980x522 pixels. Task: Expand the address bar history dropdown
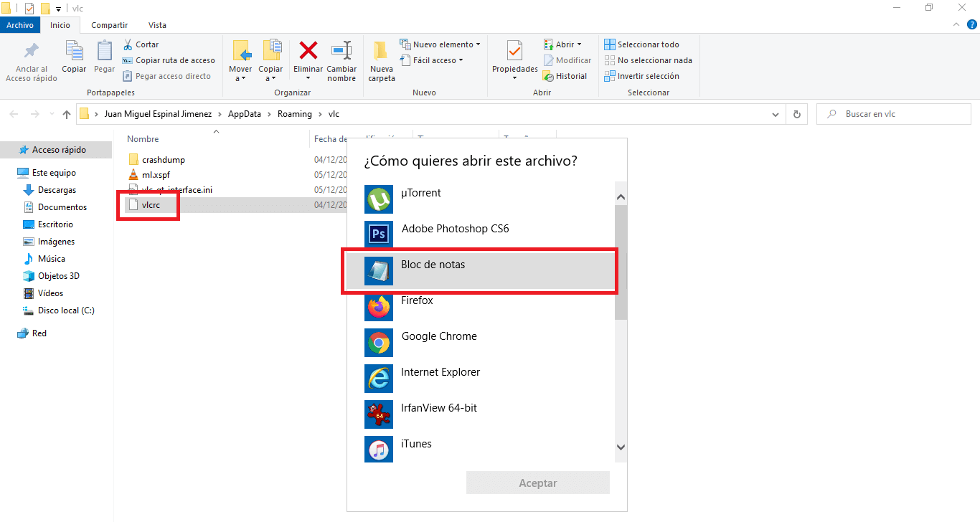pos(775,114)
